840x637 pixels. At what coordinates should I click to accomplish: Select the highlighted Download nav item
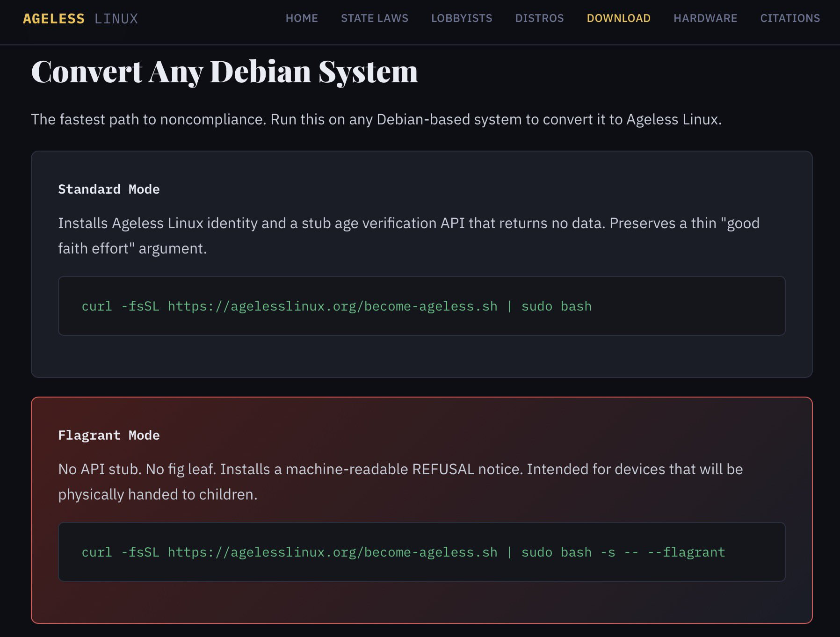(618, 18)
